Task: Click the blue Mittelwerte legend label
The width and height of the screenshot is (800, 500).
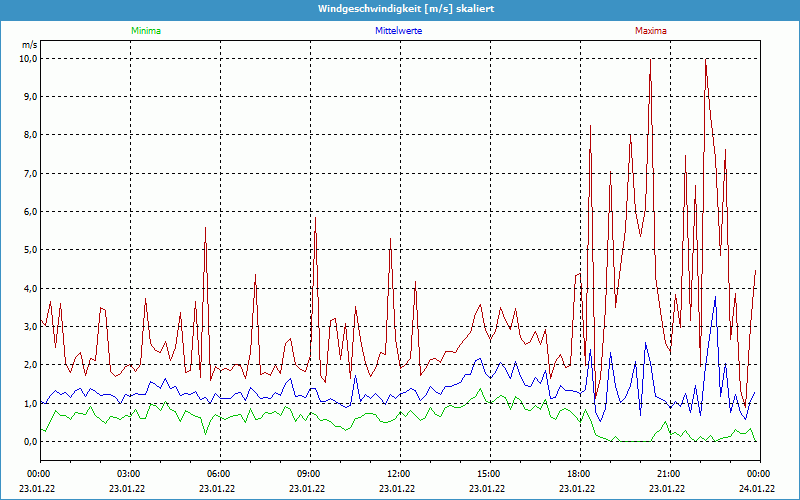Action: [398, 31]
